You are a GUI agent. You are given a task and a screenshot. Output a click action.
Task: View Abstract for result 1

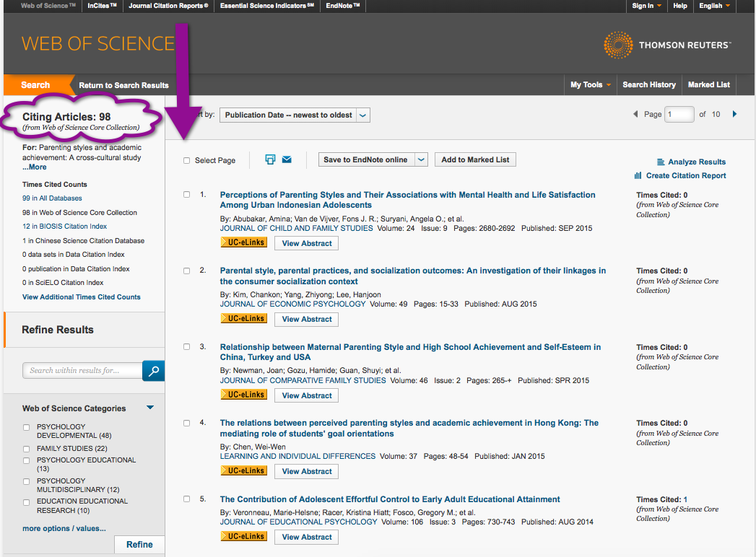coord(307,243)
